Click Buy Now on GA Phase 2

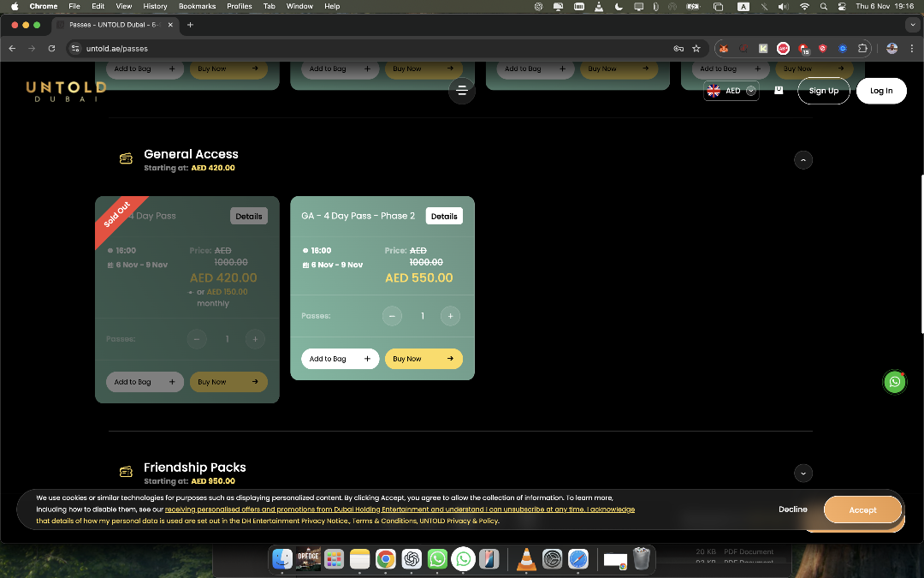[x=423, y=359]
